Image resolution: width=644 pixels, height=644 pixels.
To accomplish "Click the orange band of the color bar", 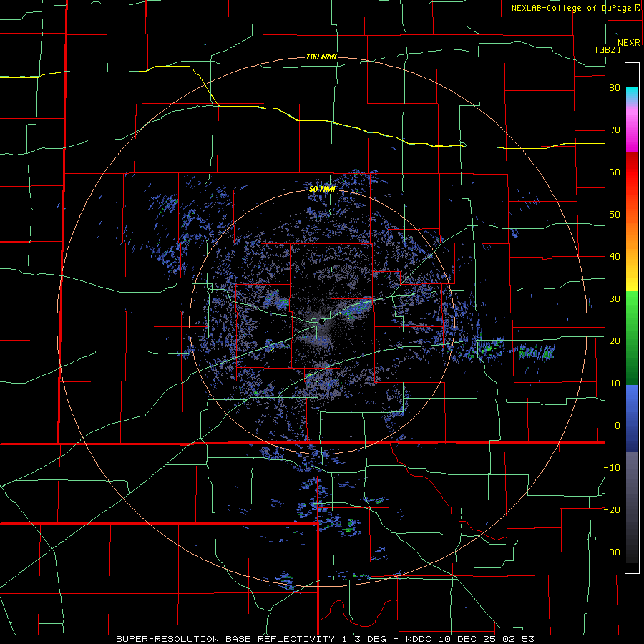I will [632, 238].
